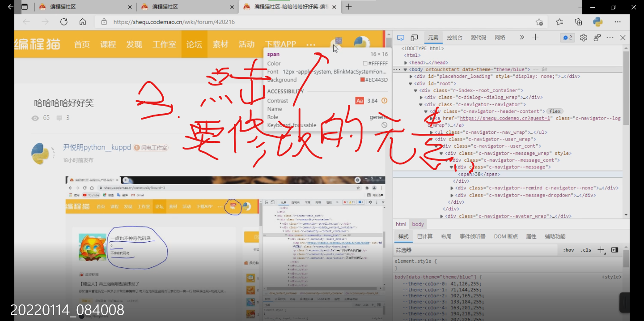This screenshot has width=644, height=321.
Task: Switch to the 布局 styles tab
Action: (446, 236)
